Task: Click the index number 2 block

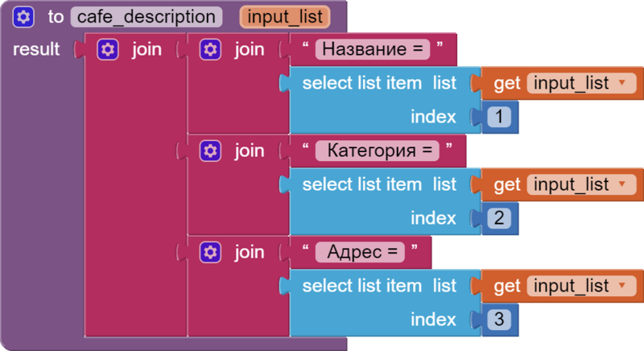Action: click(498, 218)
